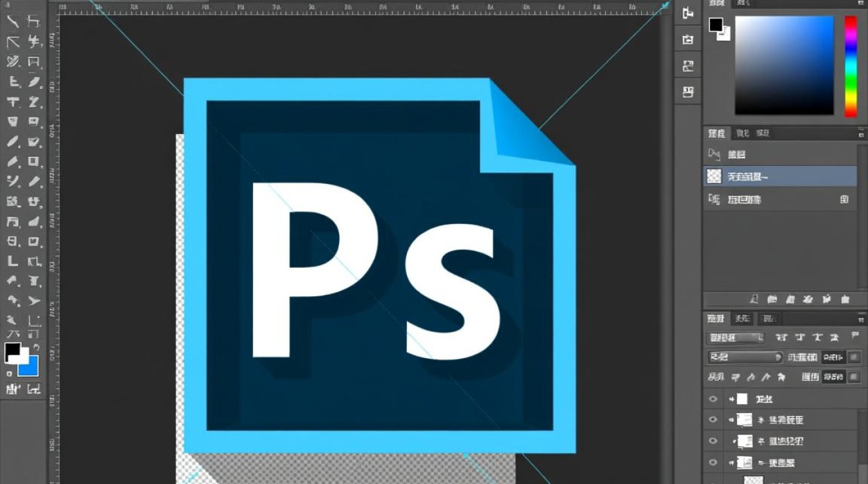The width and height of the screenshot is (868, 484).
Task: Toggle third lock icon: lock position
Action: pos(765,377)
